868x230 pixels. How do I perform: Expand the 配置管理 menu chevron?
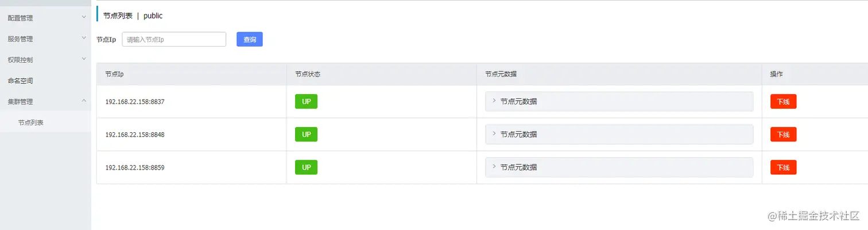pyautogui.click(x=84, y=17)
